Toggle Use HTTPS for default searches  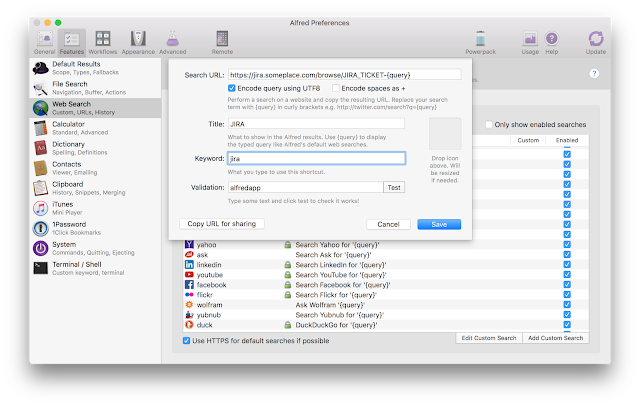tap(187, 340)
